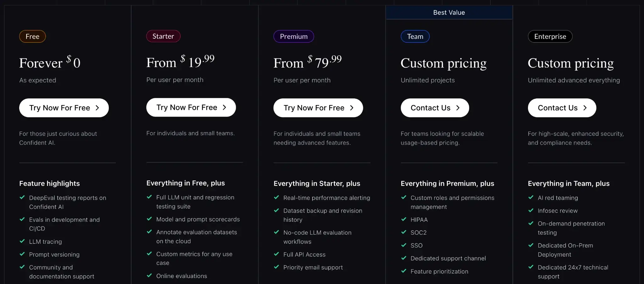
Task: Click the Enterprise plan badge
Action: 550,36
